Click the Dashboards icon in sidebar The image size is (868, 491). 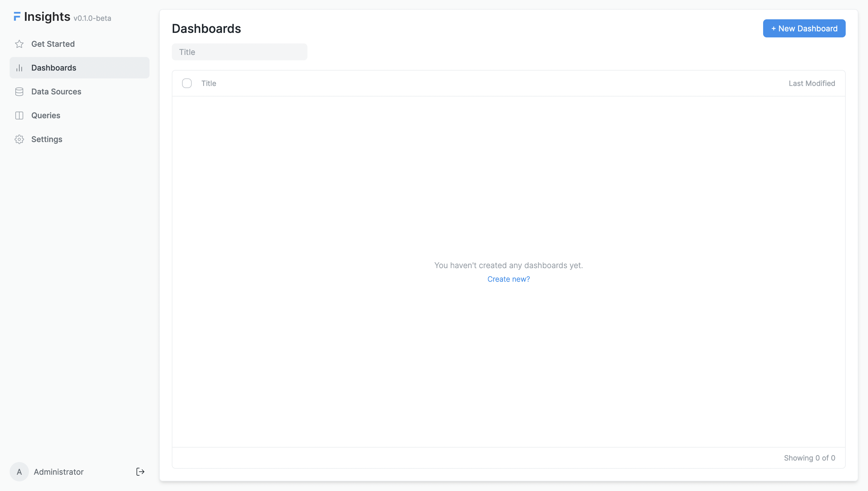(x=19, y=68)
